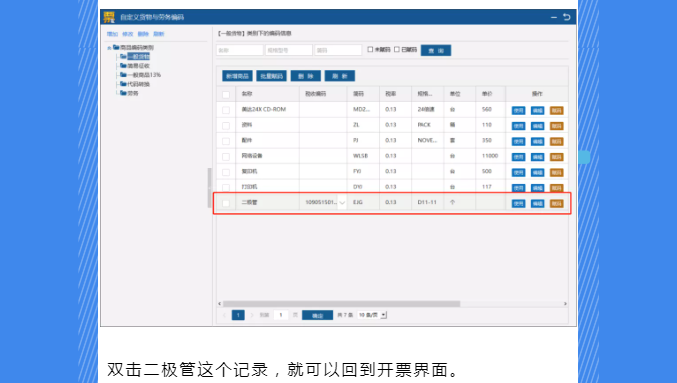Click the horizontal scrollbar thumb below table
Image resolution: width=677 pixels, height=383 pixels.
342,304
